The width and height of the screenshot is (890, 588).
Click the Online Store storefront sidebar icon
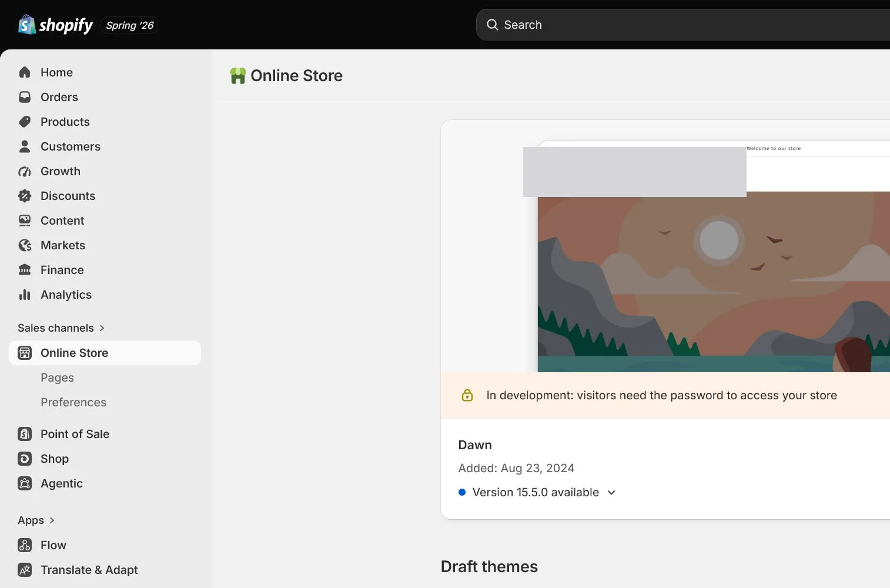pyautogui.click(x=25, y=353)
